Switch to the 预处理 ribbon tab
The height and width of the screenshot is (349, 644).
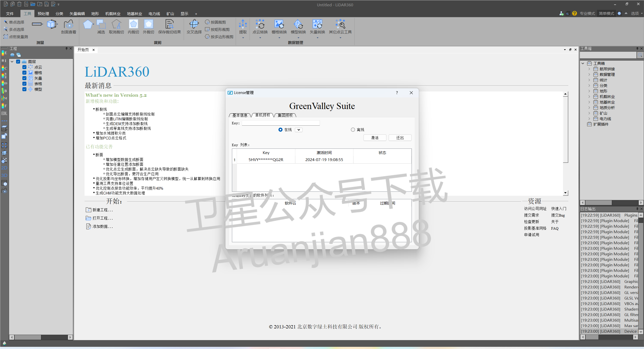pyautogui.click(x=43, y=14)
